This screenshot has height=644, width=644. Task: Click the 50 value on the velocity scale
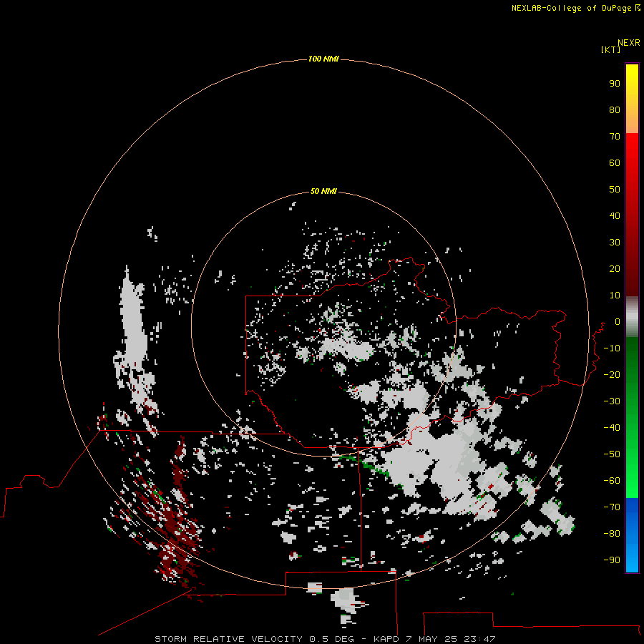pyautogui.click(x=615, y=190)
